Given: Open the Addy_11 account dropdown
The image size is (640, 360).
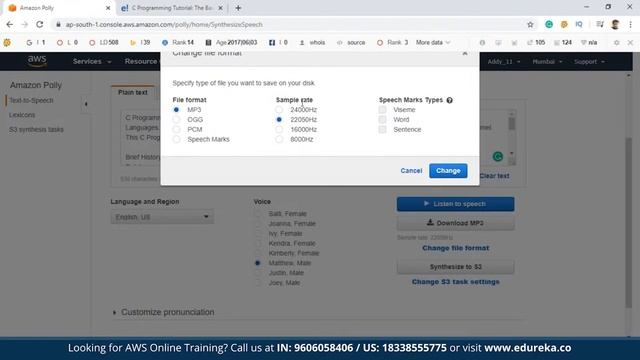Looking at the screenshot, I should 504,62.
